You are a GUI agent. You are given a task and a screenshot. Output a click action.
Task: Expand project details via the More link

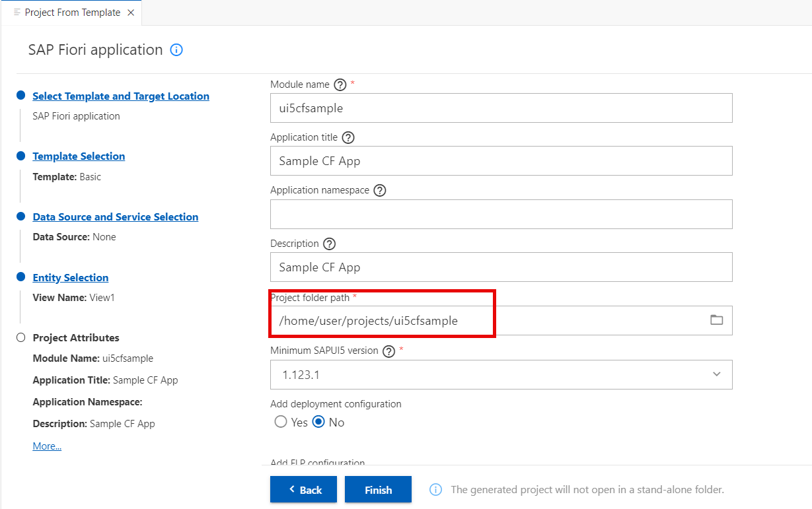(46, 446)
